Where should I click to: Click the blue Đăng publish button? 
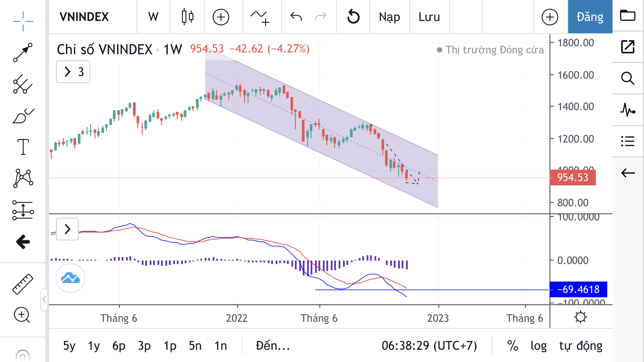coord(590,17)
